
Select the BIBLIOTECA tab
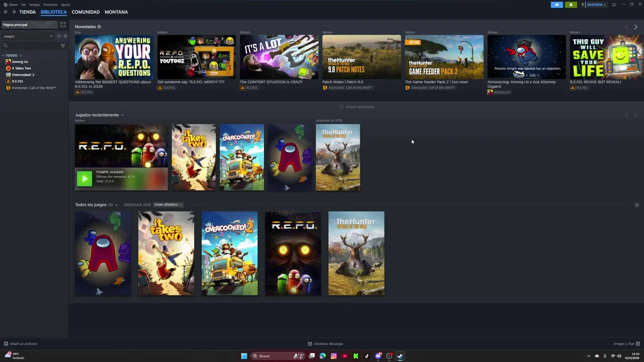54,12
